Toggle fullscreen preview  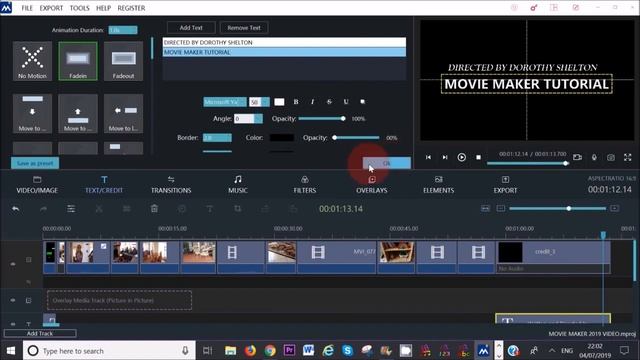[628, 157]
